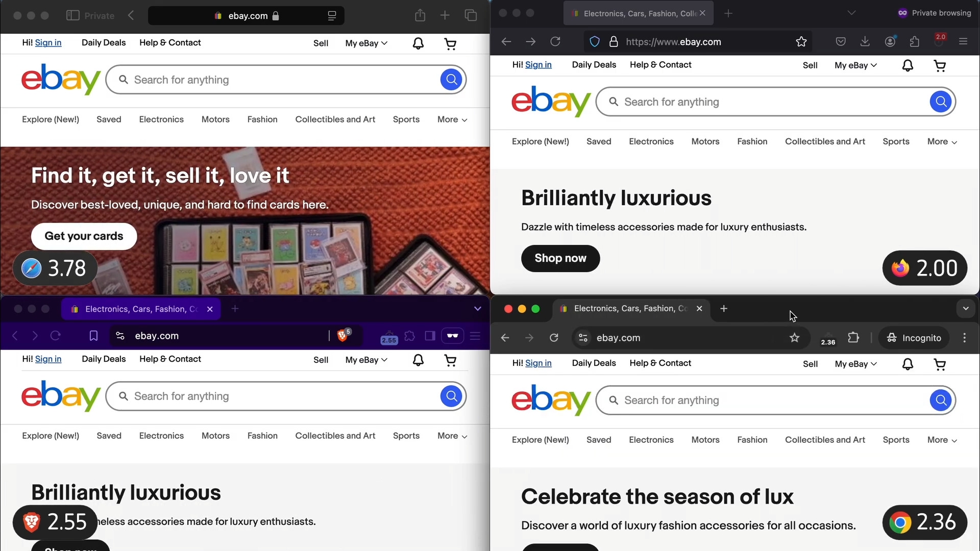Click Sign in link in Chrome window
This screenshot has height=551, width=980.
[x=538, y=363]
